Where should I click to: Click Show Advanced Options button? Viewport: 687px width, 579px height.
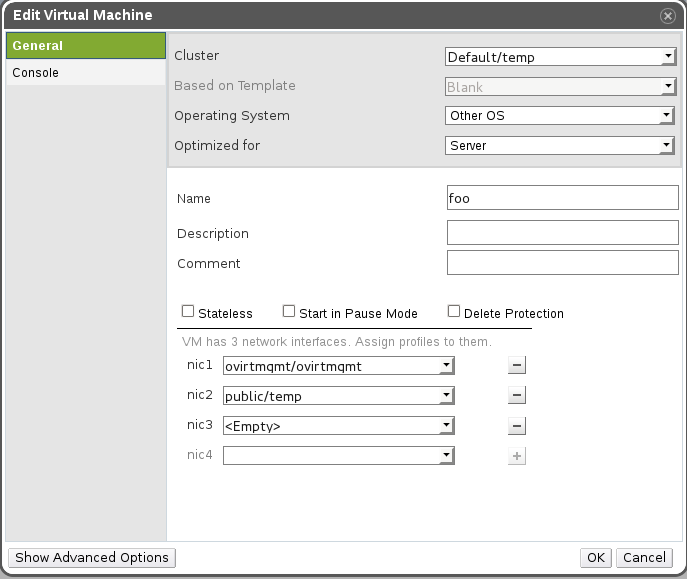(92, 557)
